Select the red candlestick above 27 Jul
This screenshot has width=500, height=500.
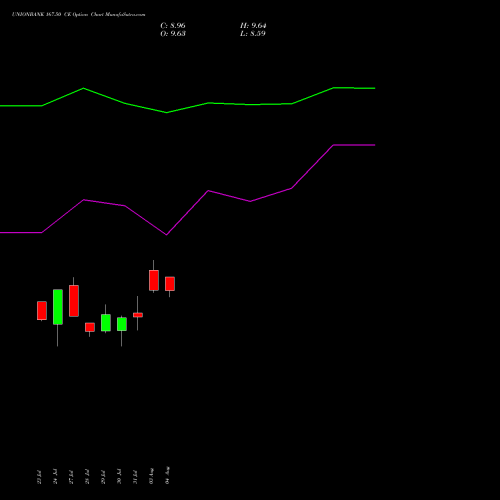click(x=74, y=301)
